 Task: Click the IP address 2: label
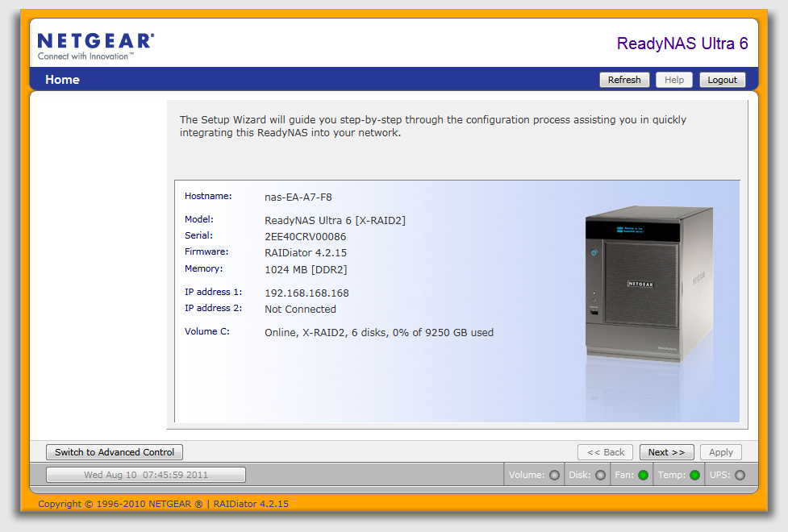click(213, 307)
